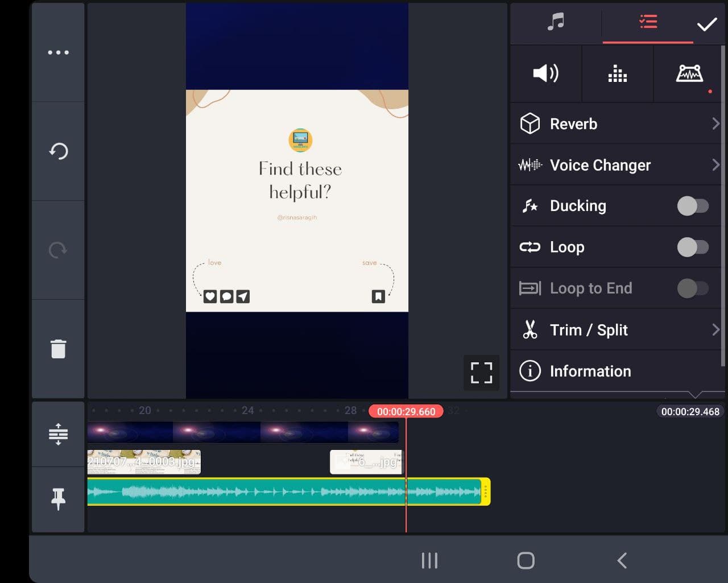The image size is (728, 583).
Task: Open the volume envelope icon
Action: pos(689,73)
